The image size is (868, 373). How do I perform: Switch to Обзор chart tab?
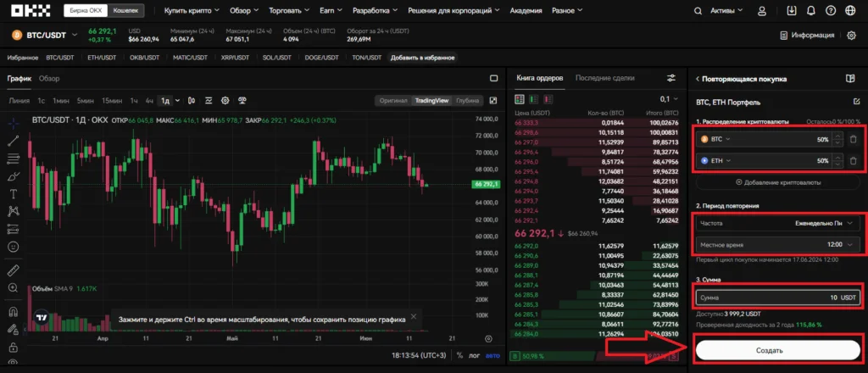48,79
